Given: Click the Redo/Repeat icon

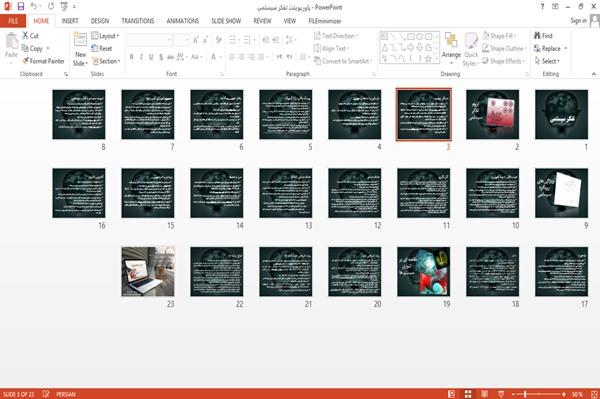Looking at the screenshot, I should point(51,7).
